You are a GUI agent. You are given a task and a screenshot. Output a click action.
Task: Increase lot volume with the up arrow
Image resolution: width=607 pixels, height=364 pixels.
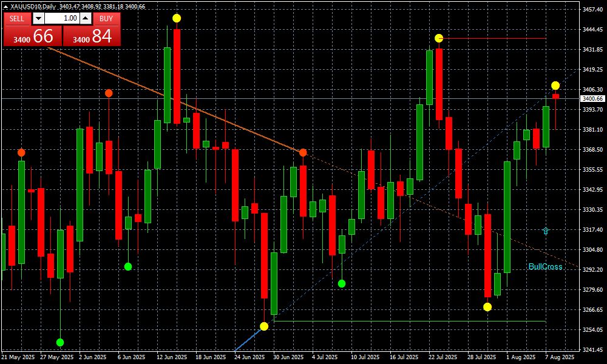click(x=85, y=18)
